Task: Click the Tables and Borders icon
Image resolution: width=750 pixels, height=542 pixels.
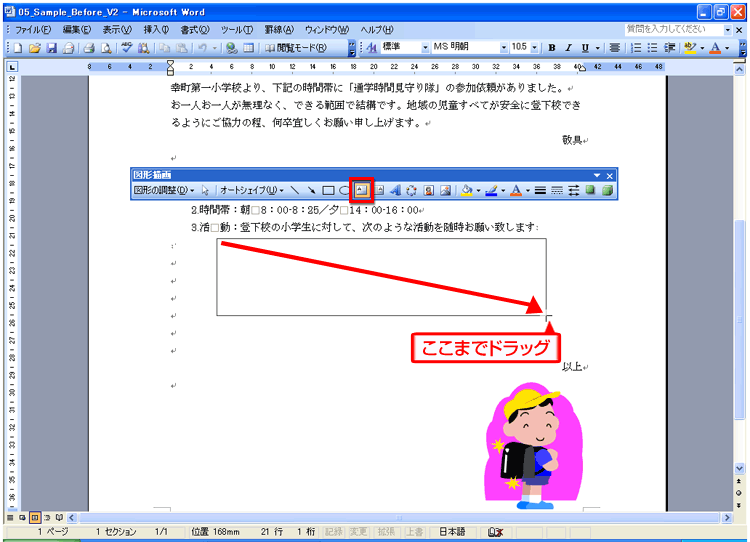Action: tap(248, 48)
